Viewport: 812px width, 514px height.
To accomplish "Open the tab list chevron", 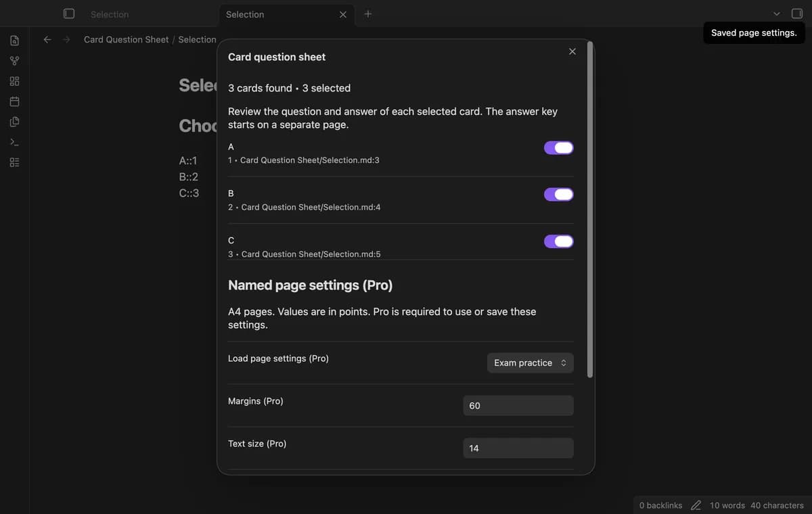I will point(776,14).
